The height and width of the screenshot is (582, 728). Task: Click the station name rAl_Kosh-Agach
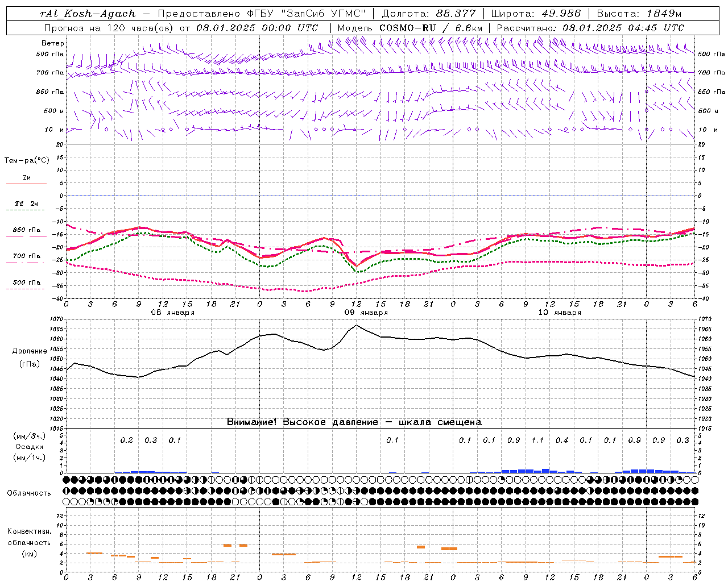[x=88, y=14]
